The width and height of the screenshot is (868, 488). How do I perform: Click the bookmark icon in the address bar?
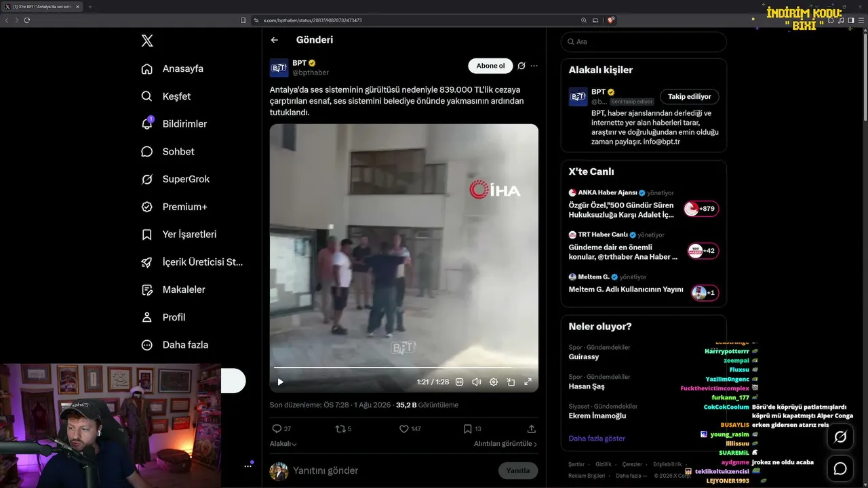pyautogui.click(x=243, y=20)
